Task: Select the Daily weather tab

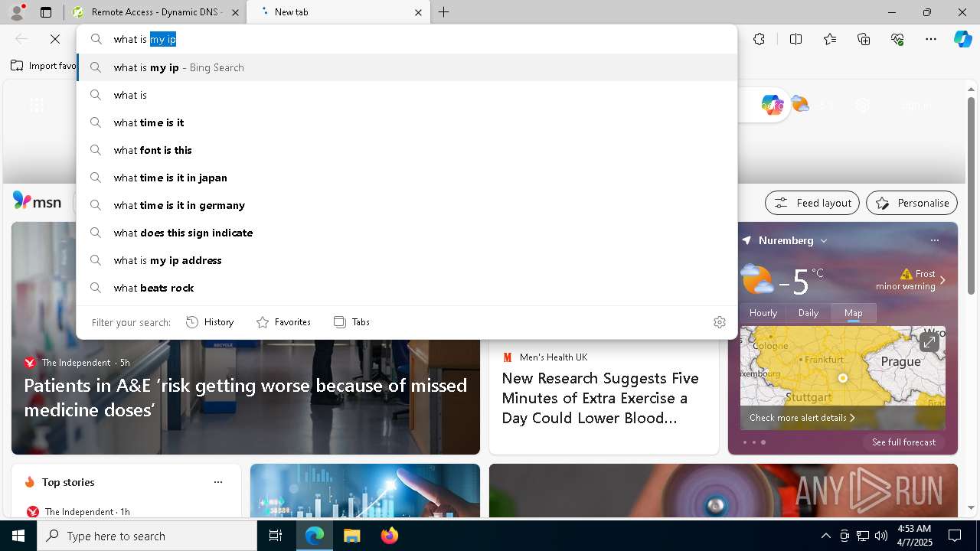Action: point(808,312)
